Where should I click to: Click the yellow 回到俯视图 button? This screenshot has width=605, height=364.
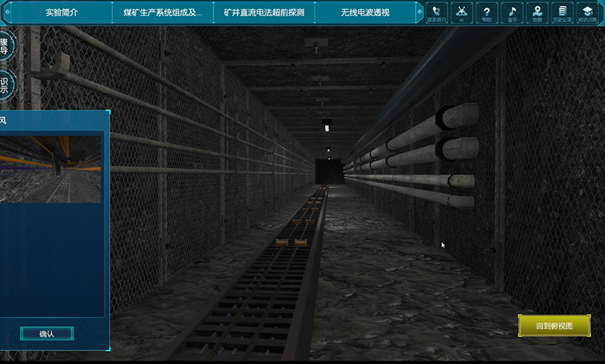pos(554,325)
